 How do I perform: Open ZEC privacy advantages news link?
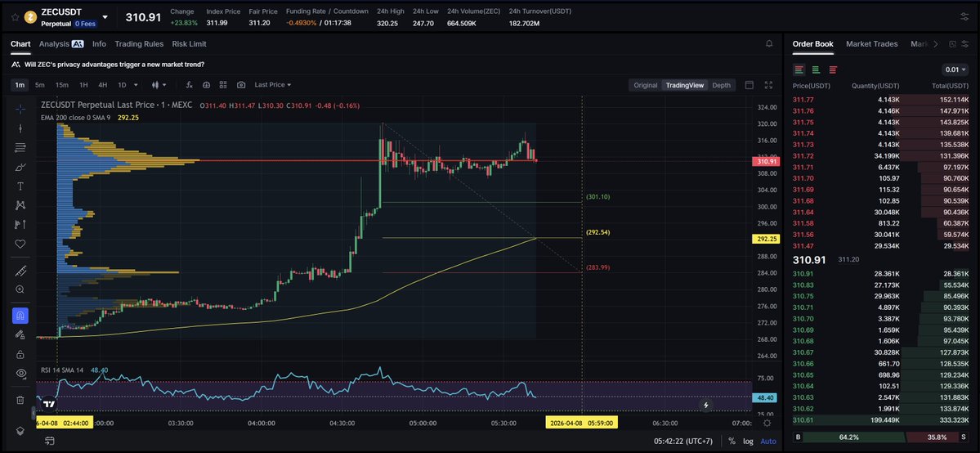click(x=114, y=65)
